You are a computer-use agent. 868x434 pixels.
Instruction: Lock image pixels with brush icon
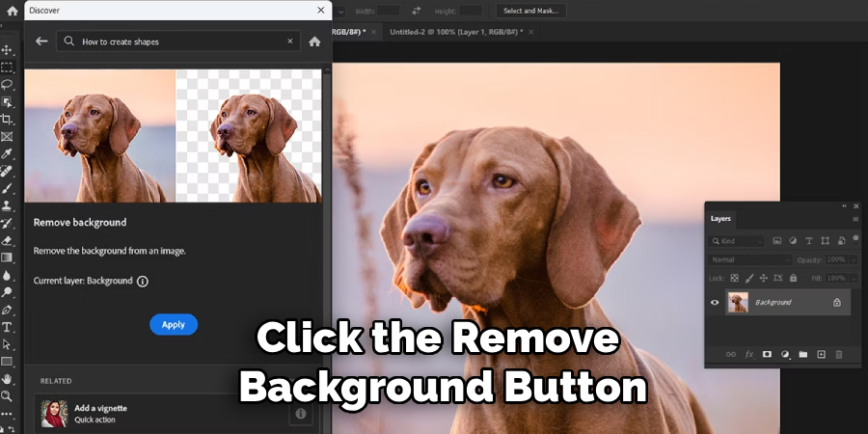pyautogui.click(x=749, y=278)
